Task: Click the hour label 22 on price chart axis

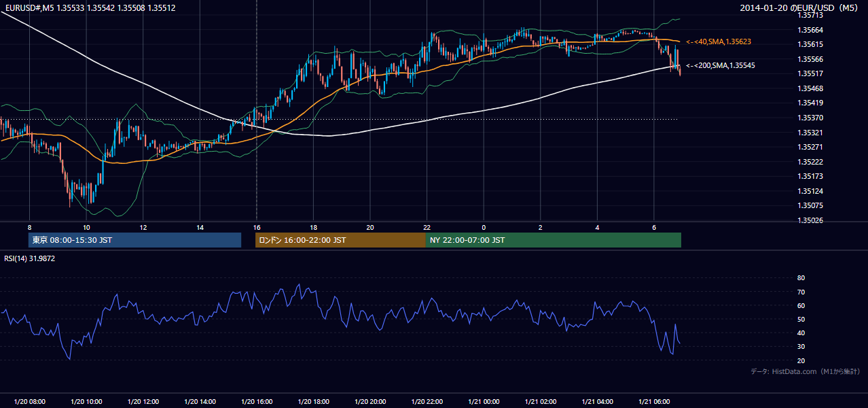Action: click(427, 227)
